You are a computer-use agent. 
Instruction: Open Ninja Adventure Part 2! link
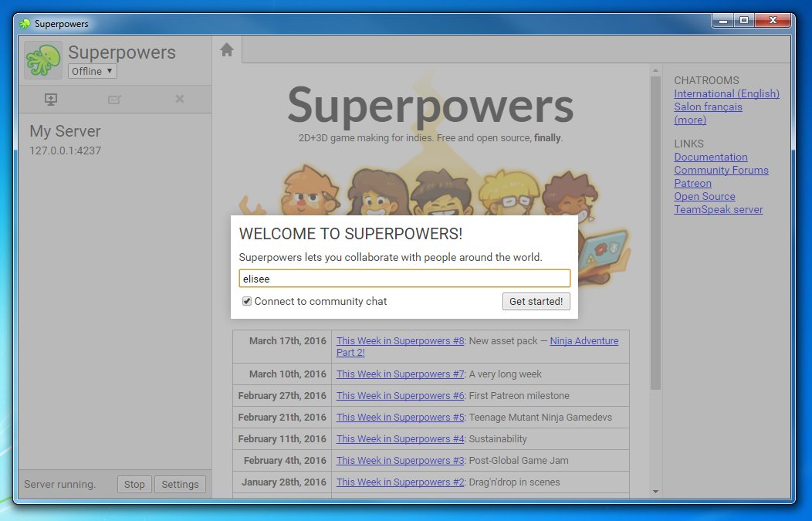(584, 341)
